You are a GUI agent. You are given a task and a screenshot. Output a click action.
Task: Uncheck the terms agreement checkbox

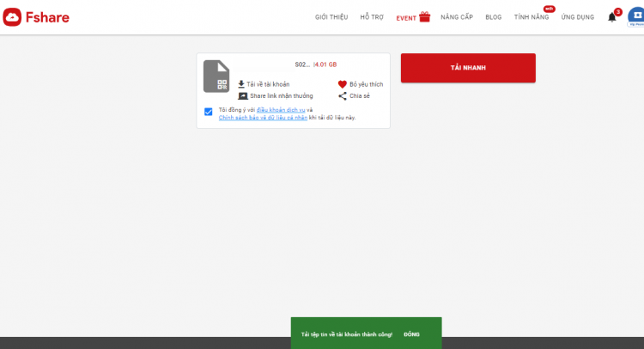click(209, 112)
